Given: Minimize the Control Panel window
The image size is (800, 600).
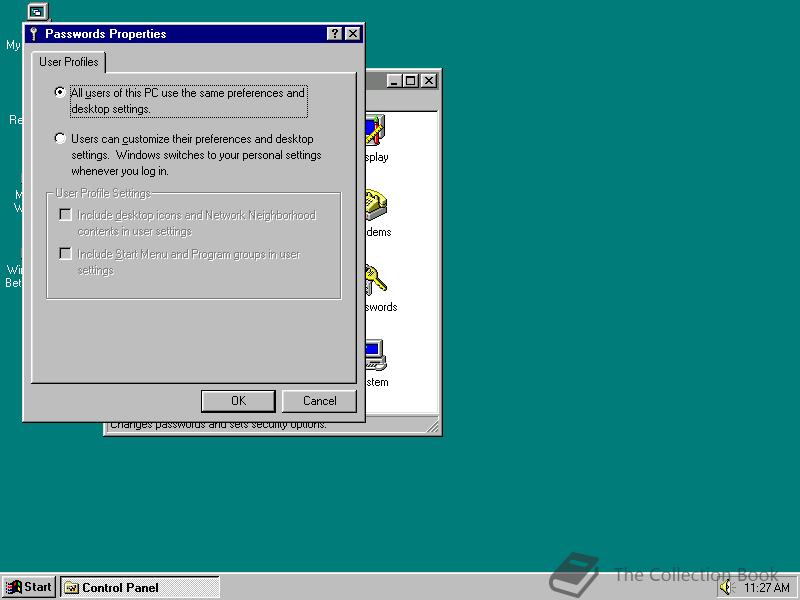Looking at the screenshot, I should (393, 81).
